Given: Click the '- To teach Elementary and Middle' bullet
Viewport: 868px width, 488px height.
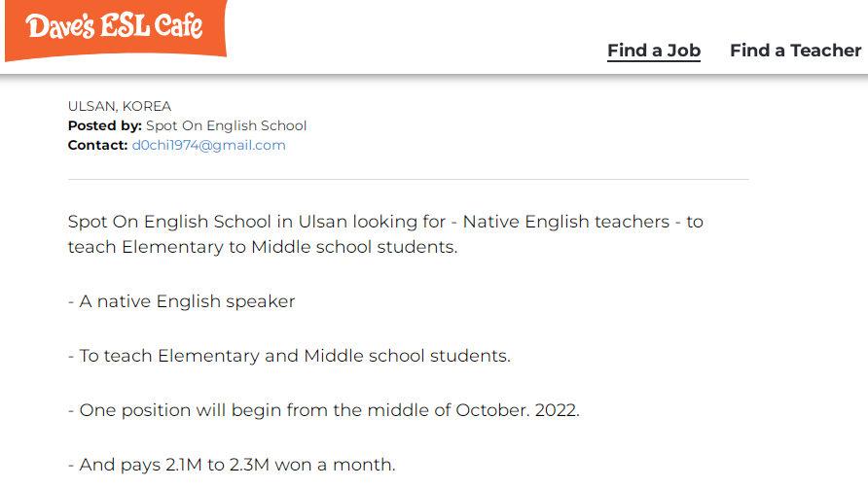Looking at the screenshot, I should click(x=289, y=356).
